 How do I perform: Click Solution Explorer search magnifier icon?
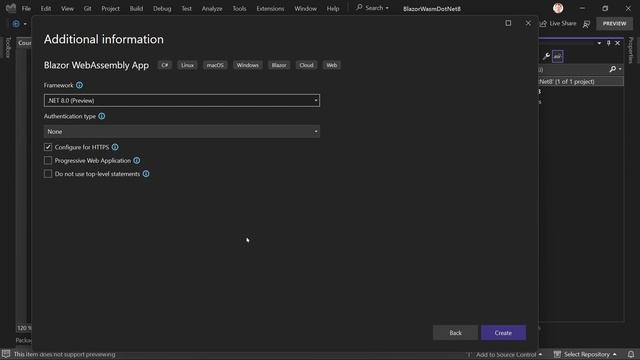pyautogui.click(x=613, y=69)
